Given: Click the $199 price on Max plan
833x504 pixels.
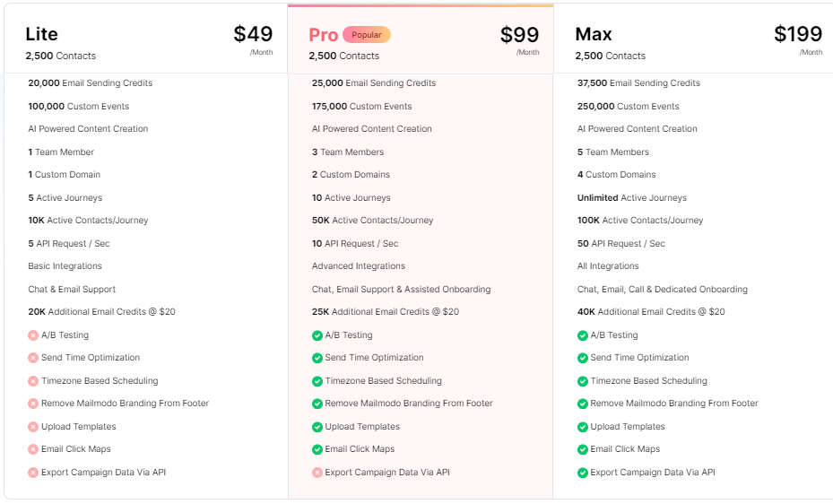Looking at the screenshot, I should coord(797,34).
